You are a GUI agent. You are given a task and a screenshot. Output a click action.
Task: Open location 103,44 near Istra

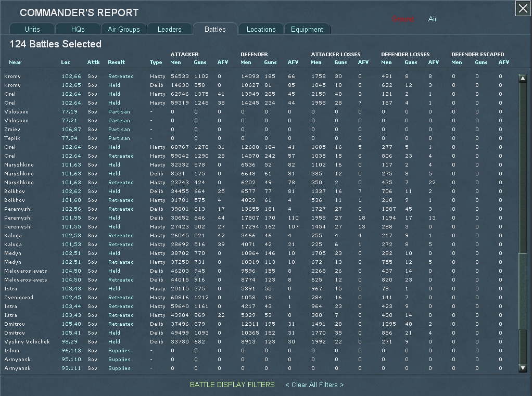(71, 306)
